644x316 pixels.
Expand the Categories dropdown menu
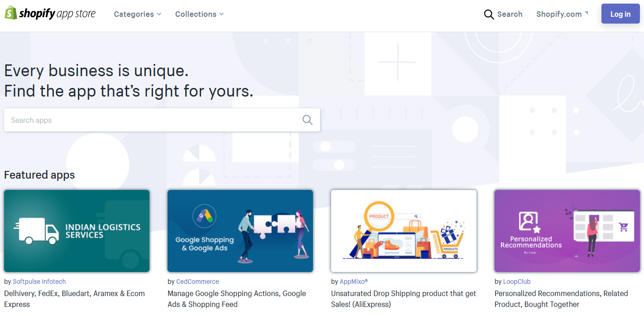137,14
